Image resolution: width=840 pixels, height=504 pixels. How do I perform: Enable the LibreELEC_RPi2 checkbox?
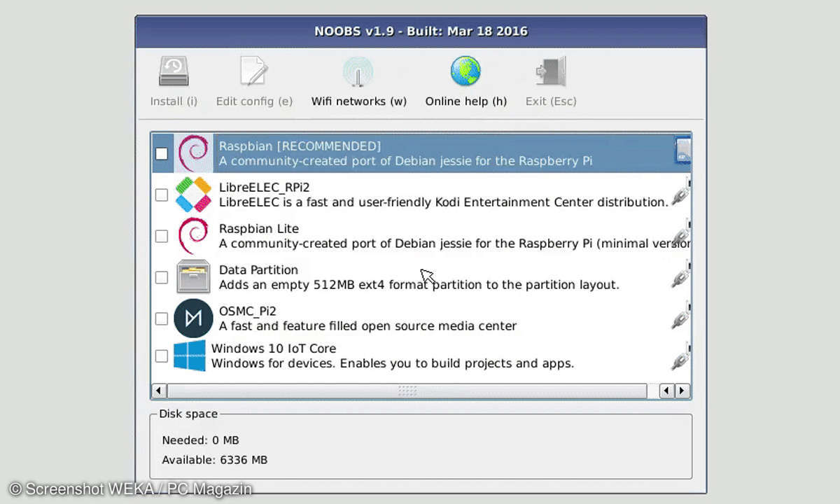pyautogui.click(x=162, y=195)
